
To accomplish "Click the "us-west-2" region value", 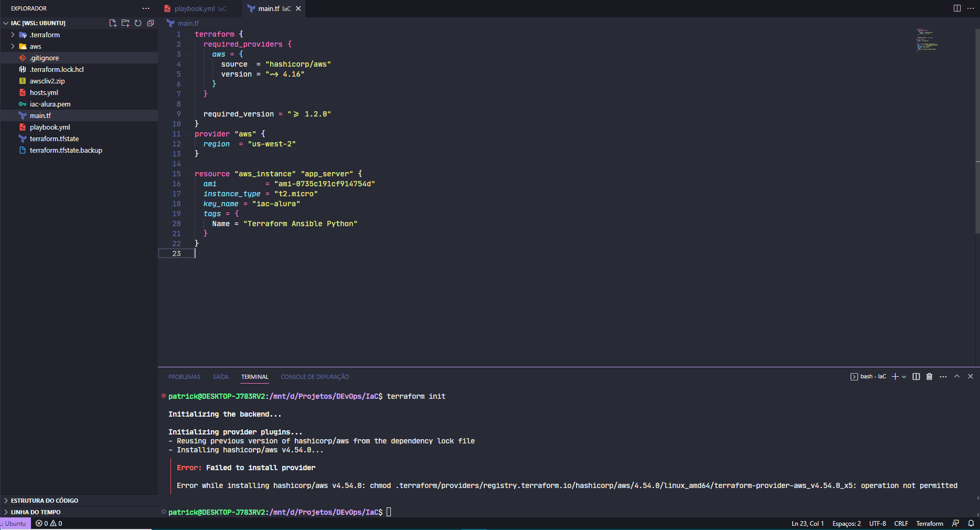I will click(271, 144).
